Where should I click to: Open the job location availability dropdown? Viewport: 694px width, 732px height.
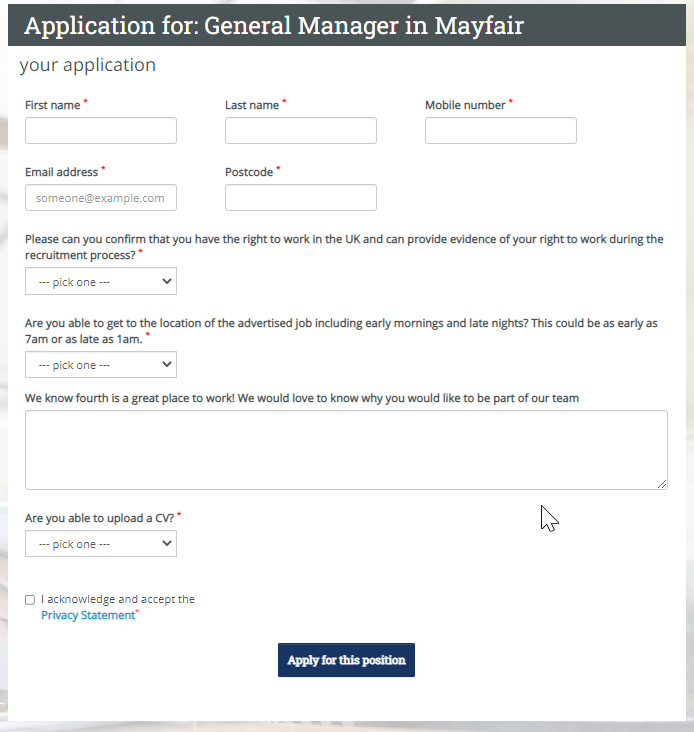point(101,365)
